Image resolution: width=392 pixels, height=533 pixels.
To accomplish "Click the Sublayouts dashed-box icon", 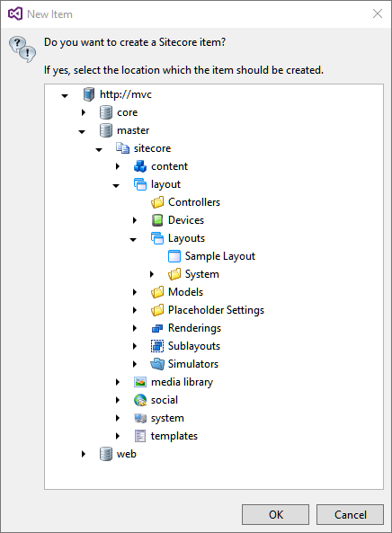I will (157, 346).
